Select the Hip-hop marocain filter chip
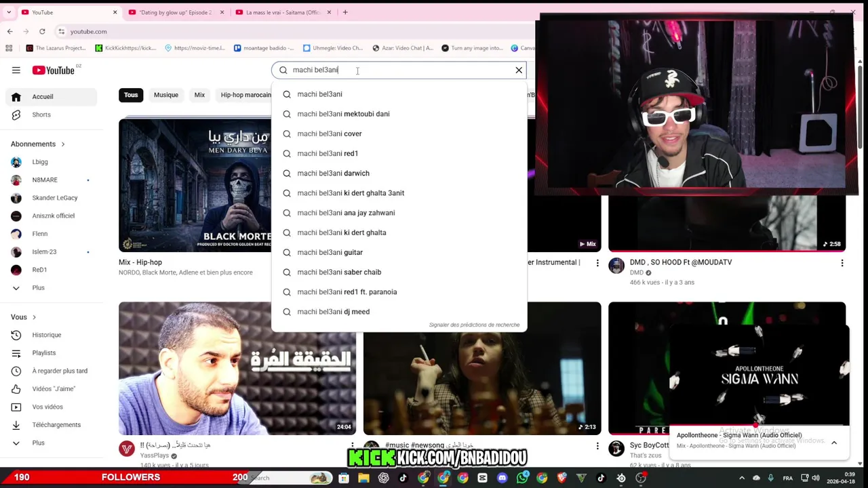The image size is (868, 488). pyautogui.click(x=244, y=95)
